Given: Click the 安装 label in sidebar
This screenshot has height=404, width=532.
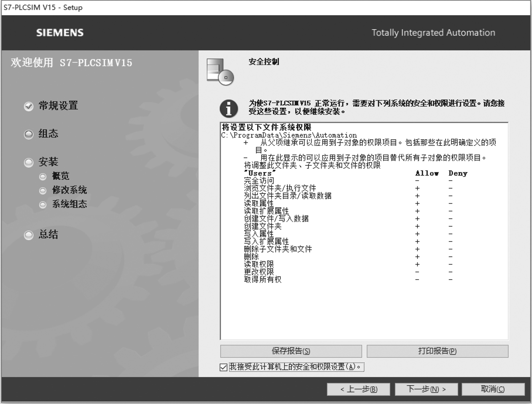Looking at the screenshot, I should 48,162.
